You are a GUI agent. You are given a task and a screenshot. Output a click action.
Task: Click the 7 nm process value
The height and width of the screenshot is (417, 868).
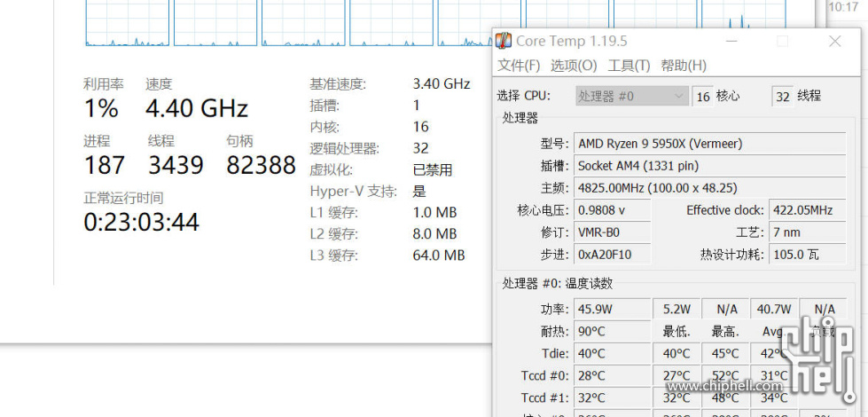tap(807, 232)
